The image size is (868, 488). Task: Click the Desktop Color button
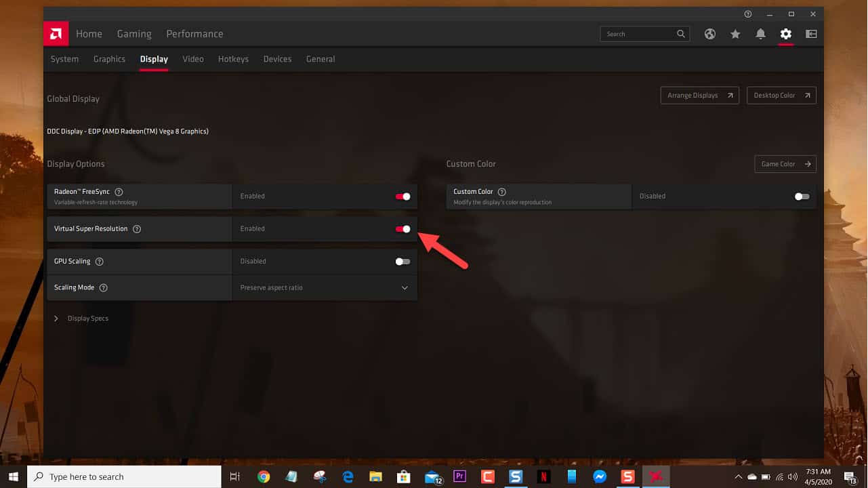(x=782, y=96)
